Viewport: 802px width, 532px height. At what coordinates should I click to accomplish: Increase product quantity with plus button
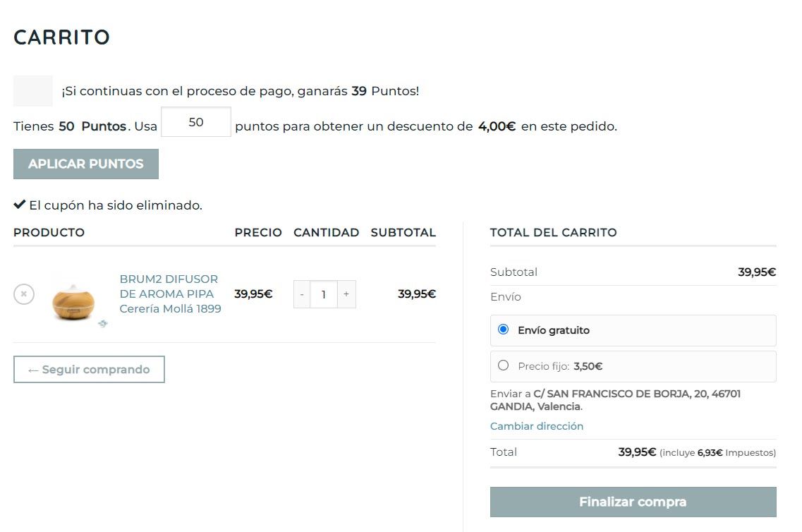[x=346, y=294]
